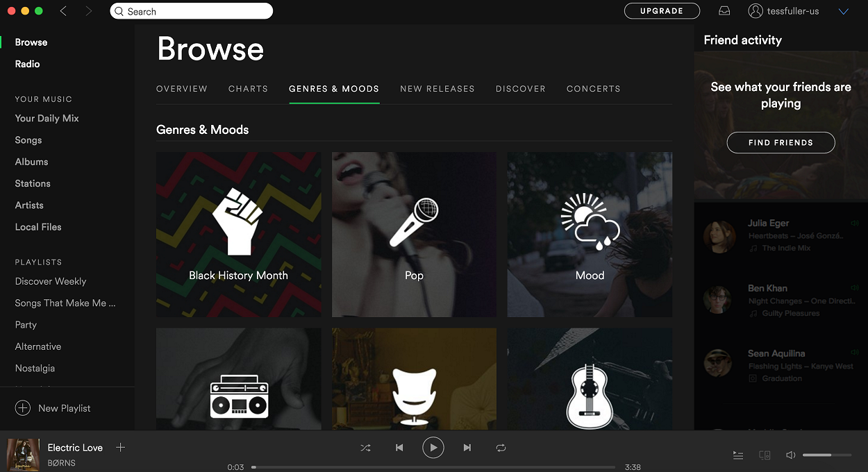Open the inbox tray icon
Viewport: 868px width, 472px height.
(x=724, y=11)
